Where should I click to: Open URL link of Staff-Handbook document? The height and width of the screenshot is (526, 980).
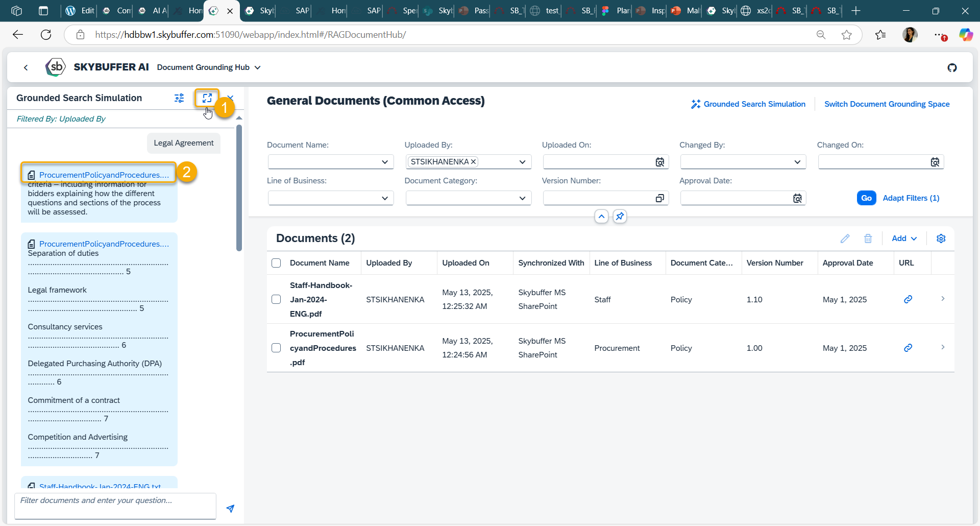click(x=908, y=299)
